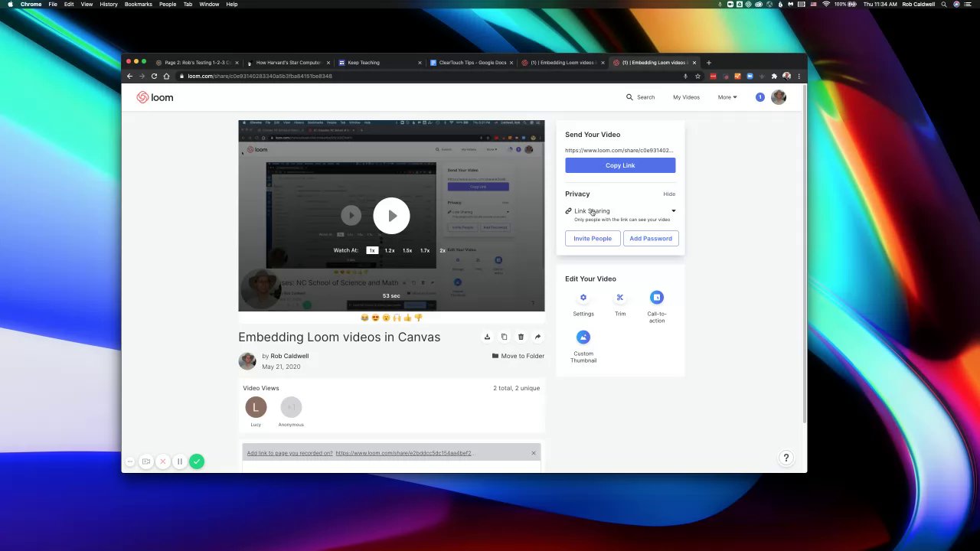Click Move to Folder
Viewport: 980px width, 551px height.
(x=518, y=356)
